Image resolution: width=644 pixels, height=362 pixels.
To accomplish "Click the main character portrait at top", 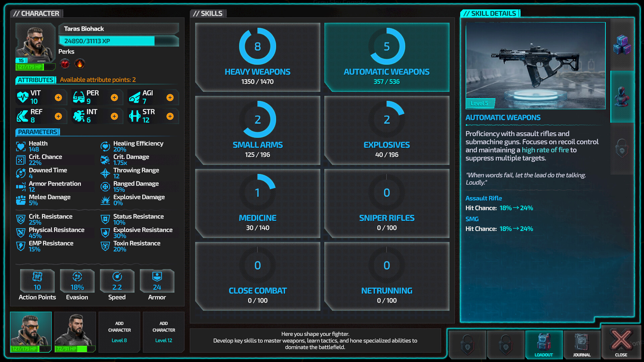I will 35,43.
